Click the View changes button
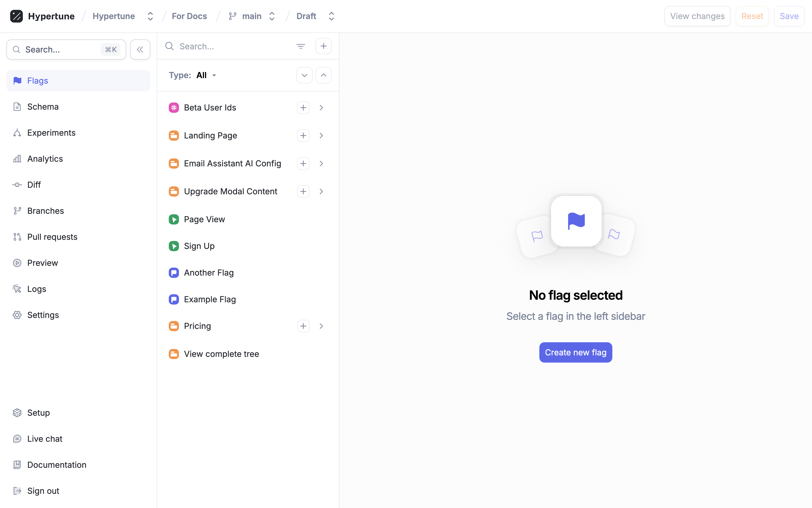This screenshot has width=812, height=508. point(697,16)
